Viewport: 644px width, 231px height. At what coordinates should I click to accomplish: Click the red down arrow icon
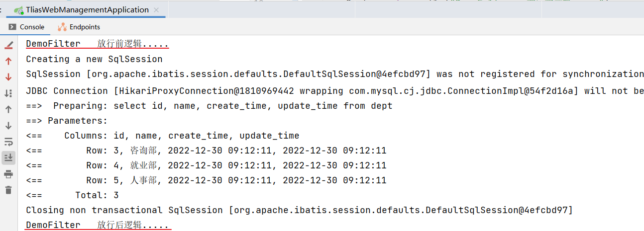click(x=8, y=77)
